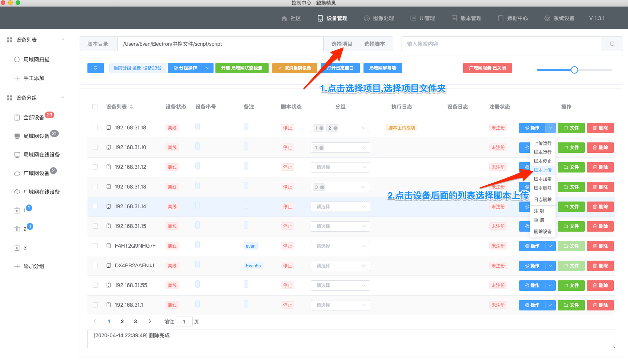Image resolution: width=628 pixels, height=364 pixels.
Task: Click 广域网服务 已关闭 button
Action: click(487, 68)
